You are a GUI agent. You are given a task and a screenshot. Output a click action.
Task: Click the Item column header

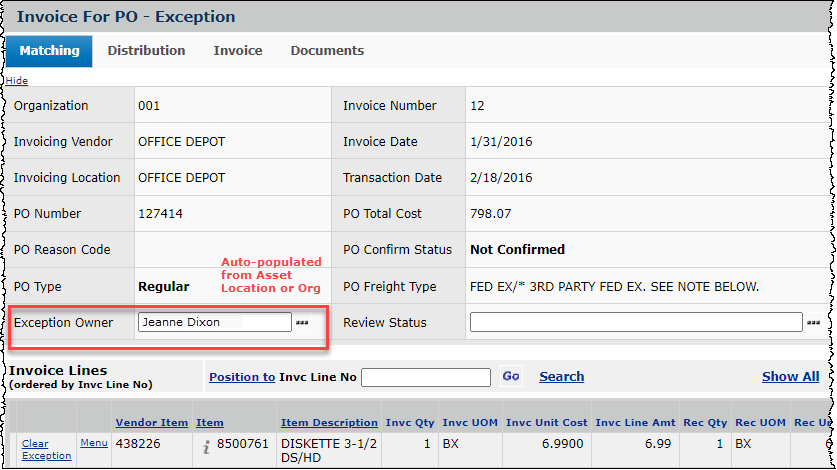pos(210,423)
